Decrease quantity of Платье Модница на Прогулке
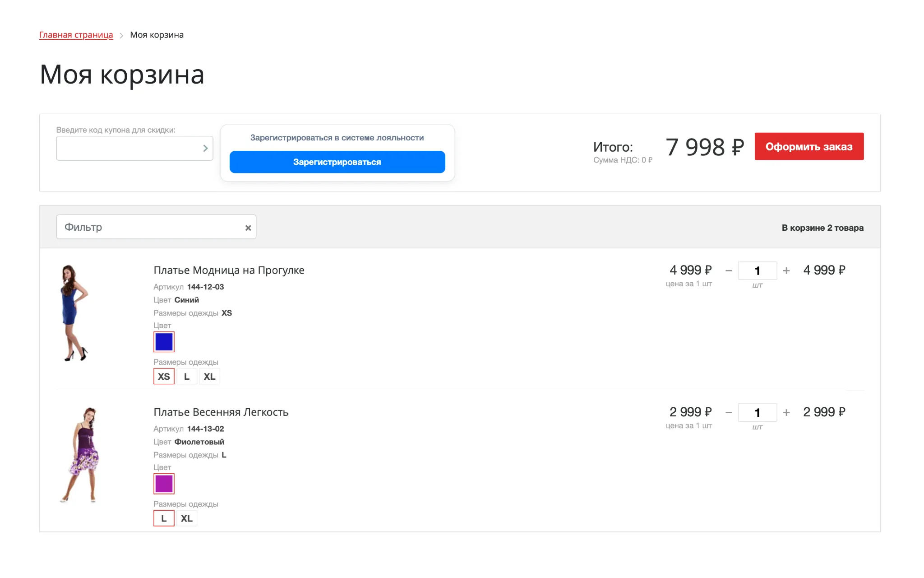 tap(729, 270)
